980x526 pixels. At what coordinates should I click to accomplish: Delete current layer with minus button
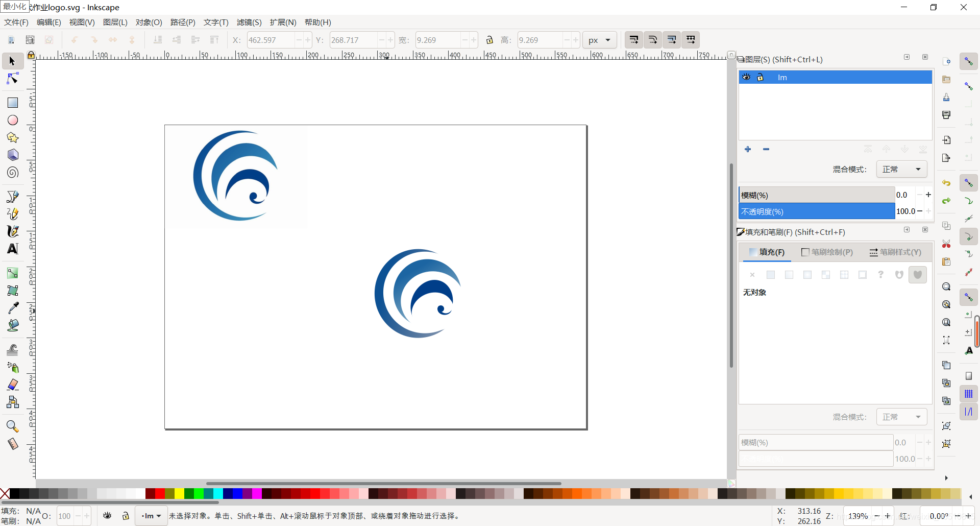click(x=766, y=149)
